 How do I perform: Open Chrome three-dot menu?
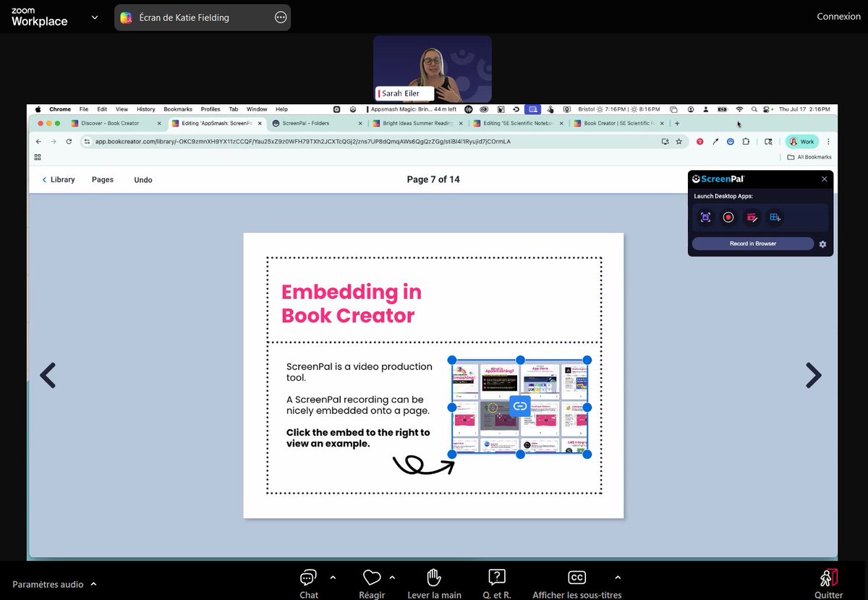[x=828, y=141]
